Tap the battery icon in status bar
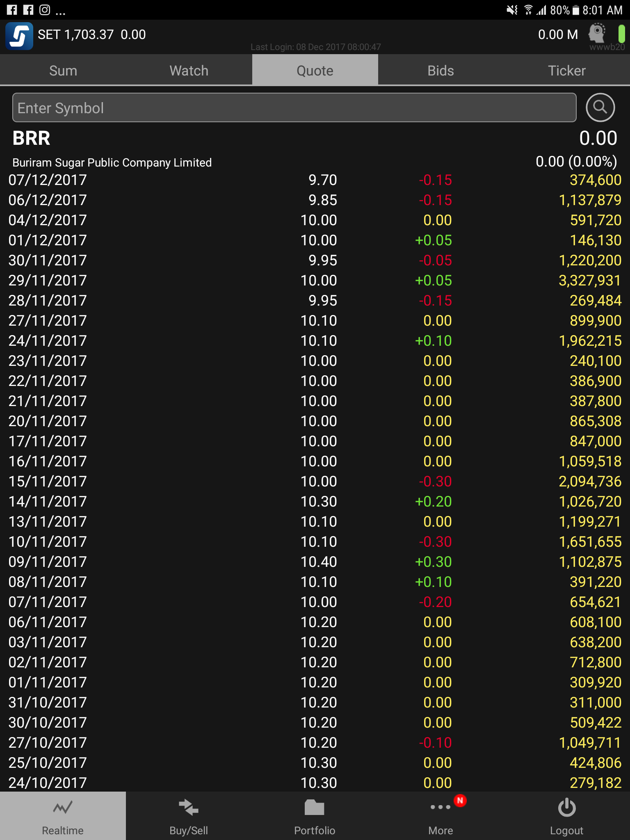 pyautogui.click(x=576, y=10)
